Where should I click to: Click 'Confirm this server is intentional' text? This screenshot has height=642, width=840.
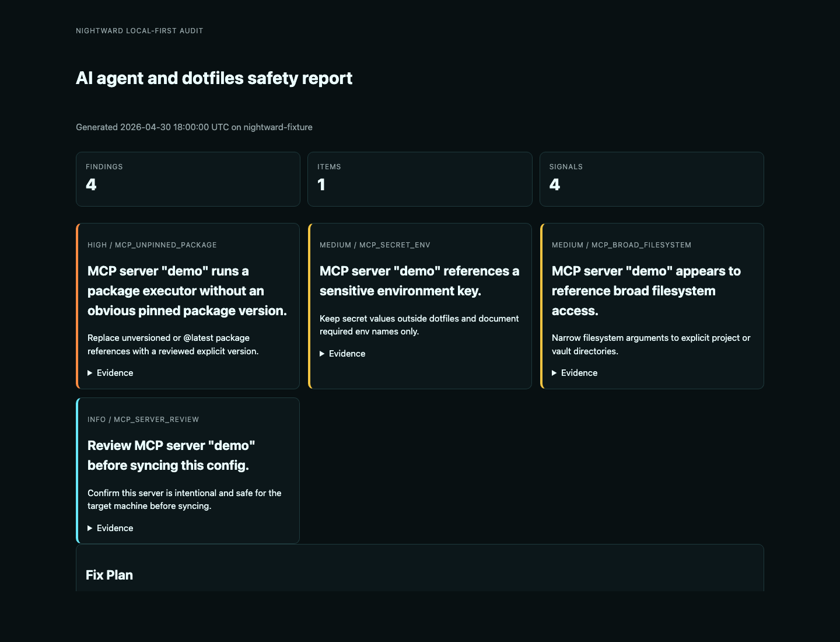pos(184,500)
